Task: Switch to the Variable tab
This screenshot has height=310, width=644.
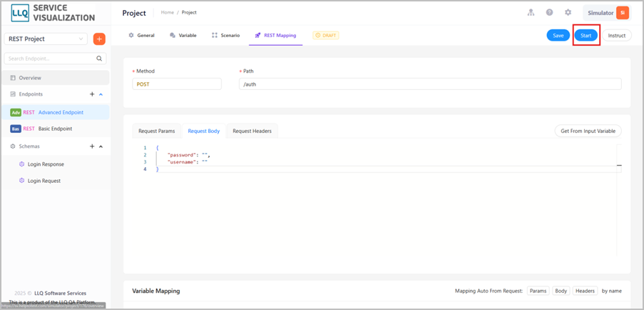Action: point(183,36)
